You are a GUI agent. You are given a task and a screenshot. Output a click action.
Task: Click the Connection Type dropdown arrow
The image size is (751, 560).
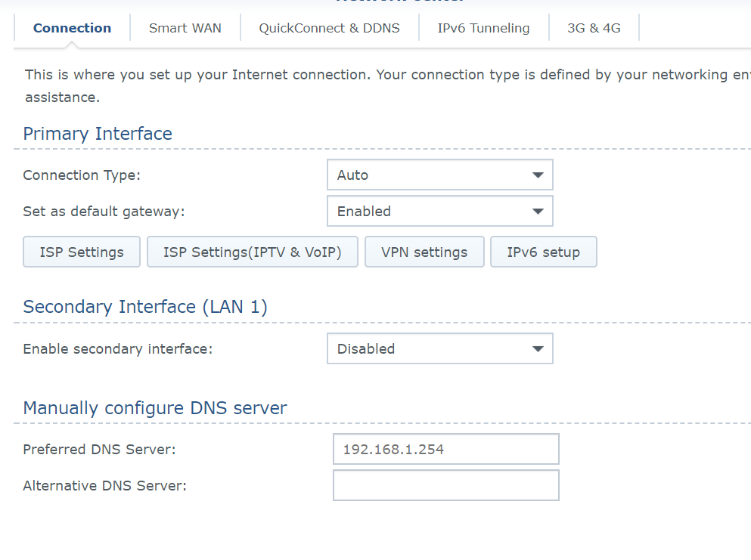[538, 175]
